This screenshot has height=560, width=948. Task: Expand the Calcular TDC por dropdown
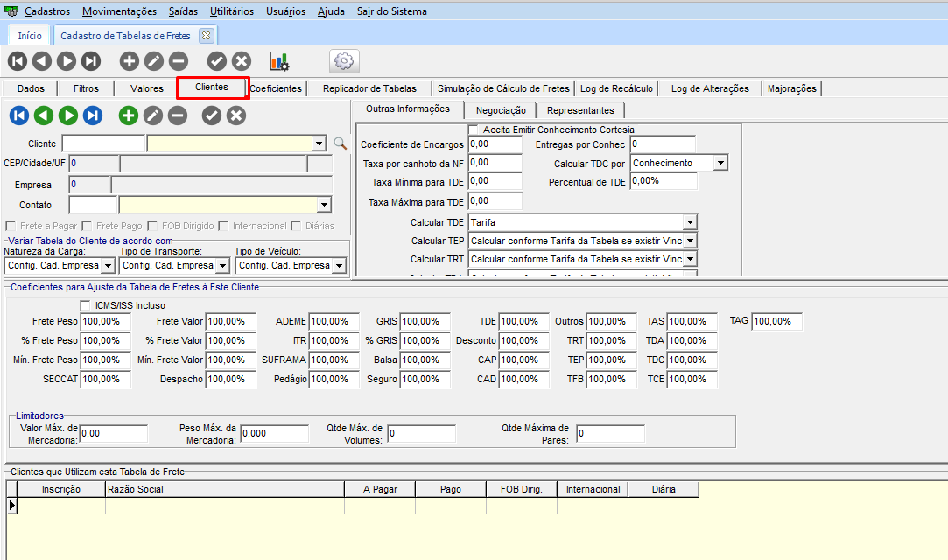[x=720, y=163]
